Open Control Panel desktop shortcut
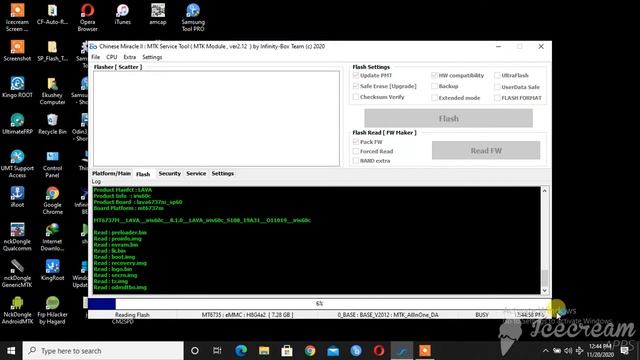The width and height of the screenshot is (640, 360). [x=52, y=164]
